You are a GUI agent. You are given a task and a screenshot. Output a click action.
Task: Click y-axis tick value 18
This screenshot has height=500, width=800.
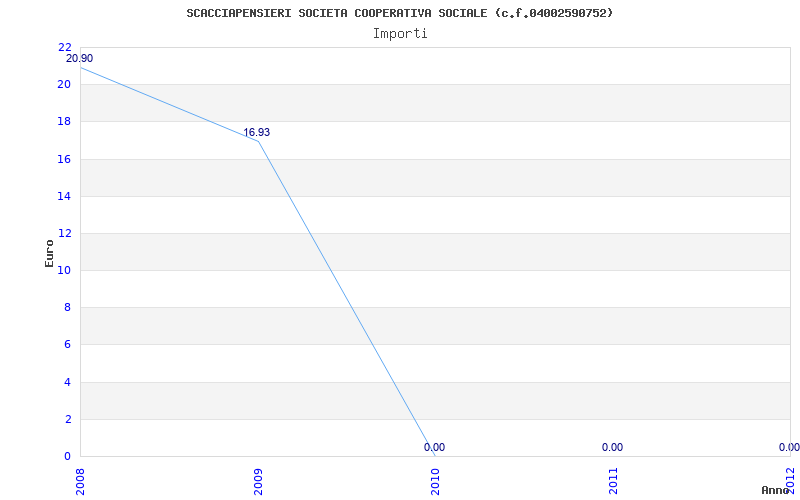click(x=64, y=122)
